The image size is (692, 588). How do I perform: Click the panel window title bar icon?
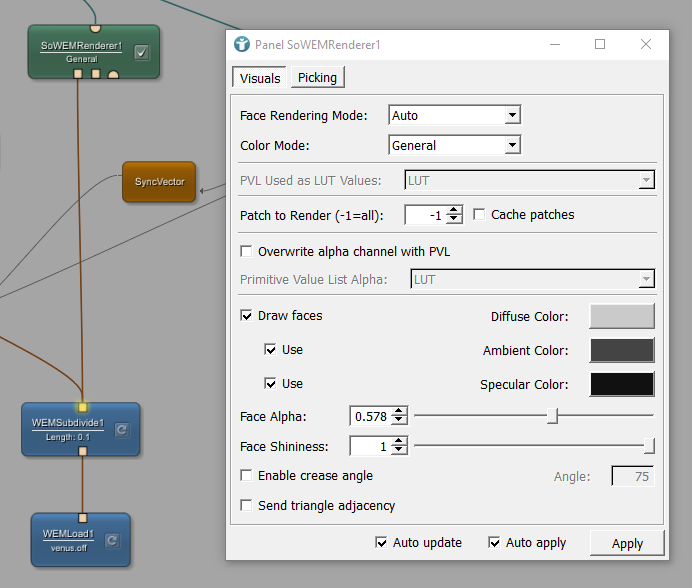pyautogui.click(x=242, y=45)
